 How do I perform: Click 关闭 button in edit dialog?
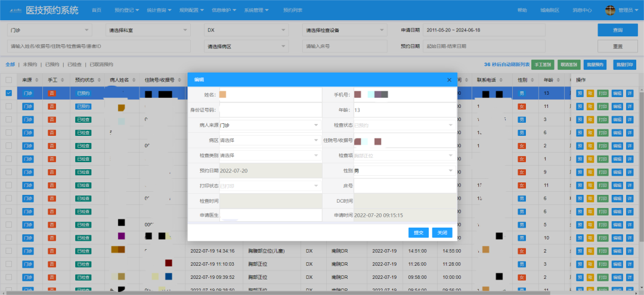[442, 232]
